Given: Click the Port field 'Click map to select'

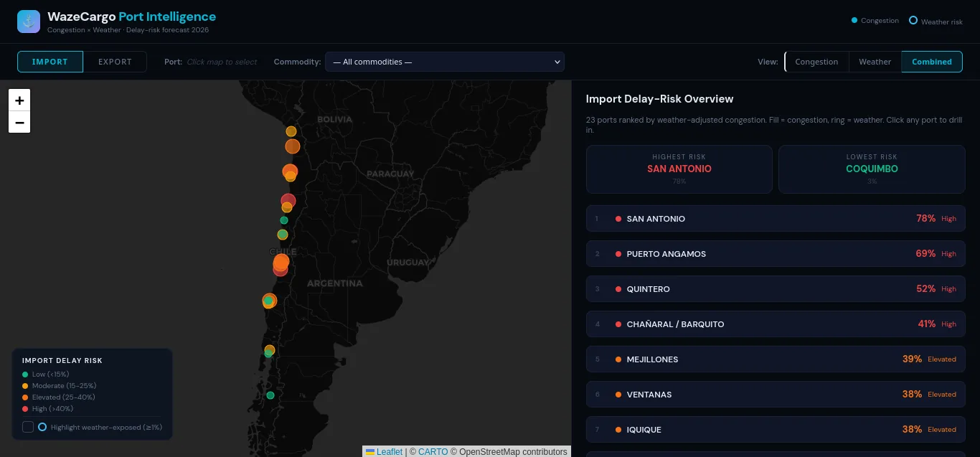Looking at the screenshot, I should [222, 62].
